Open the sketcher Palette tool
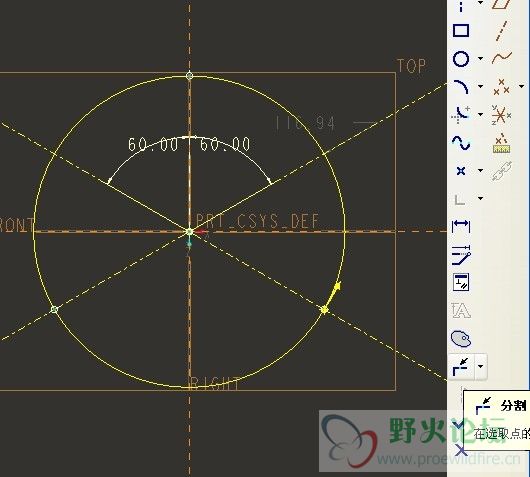 tap(461, 339)
